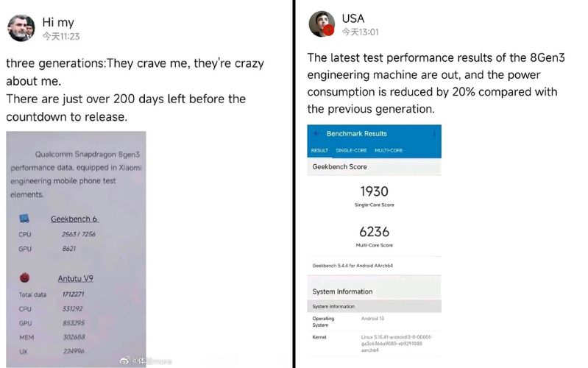Click the Geekbench 6 underlined heading
588x368 pixels.
click(x=74, y=219)
